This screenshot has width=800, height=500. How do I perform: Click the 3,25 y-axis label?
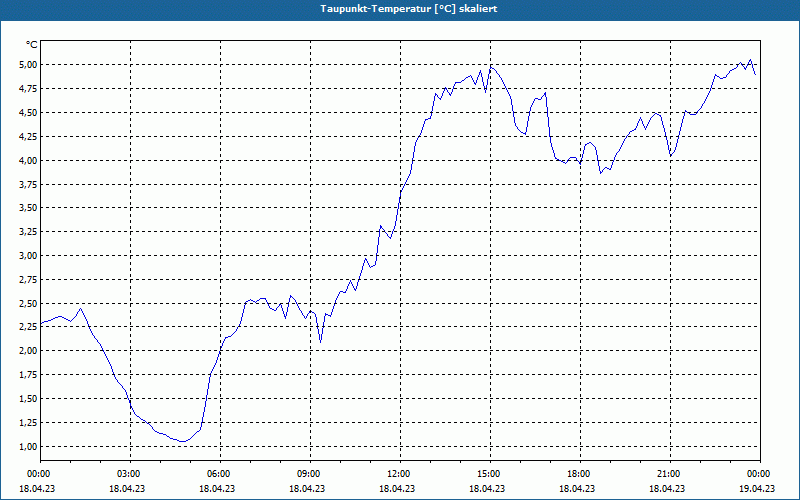coord(28,232)
